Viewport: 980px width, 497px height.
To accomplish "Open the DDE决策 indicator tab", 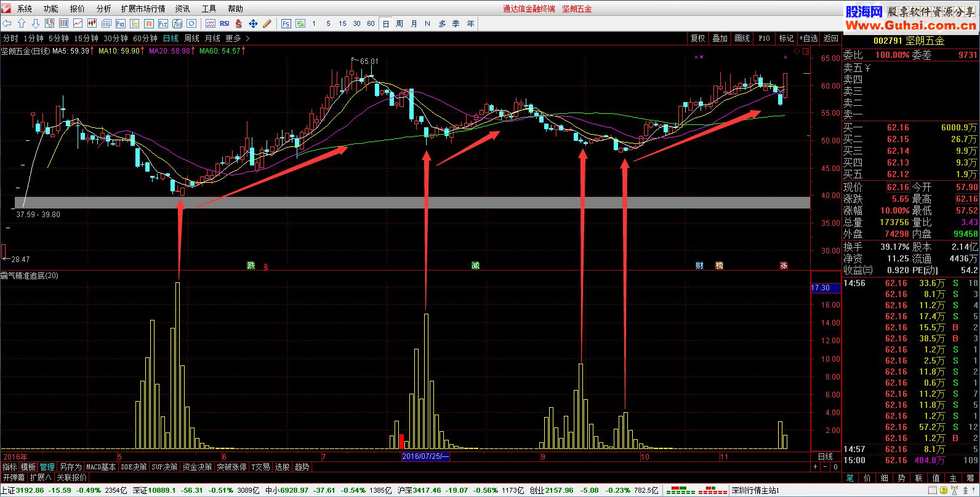I will 134,467.
